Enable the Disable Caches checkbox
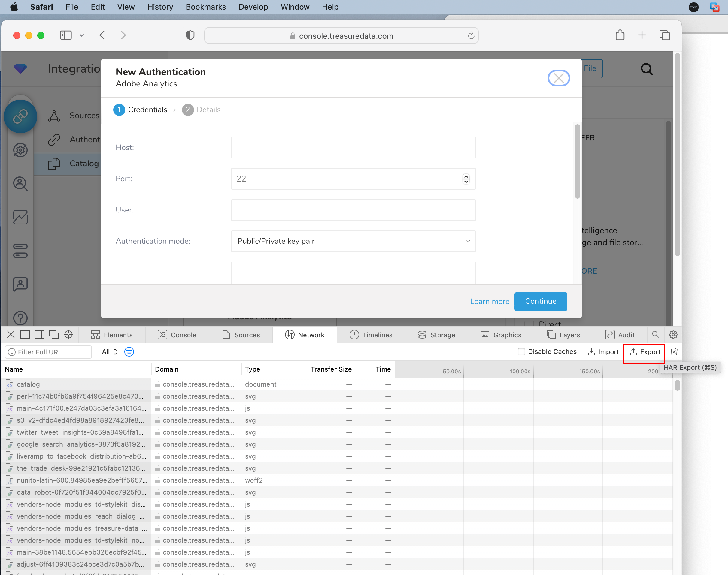This screenshot has height=575, width=728. (x=521, y=352)
